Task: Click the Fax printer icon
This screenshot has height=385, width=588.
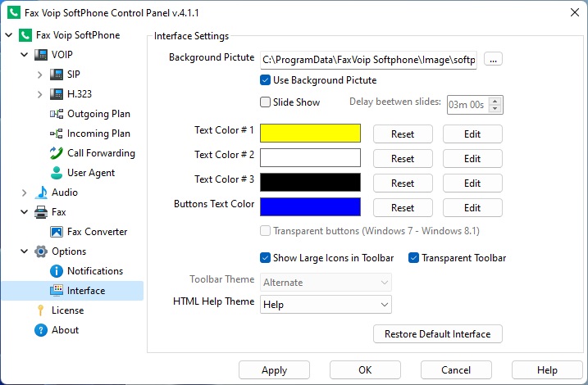Action: pyautogui.click(x=41, y=212)
